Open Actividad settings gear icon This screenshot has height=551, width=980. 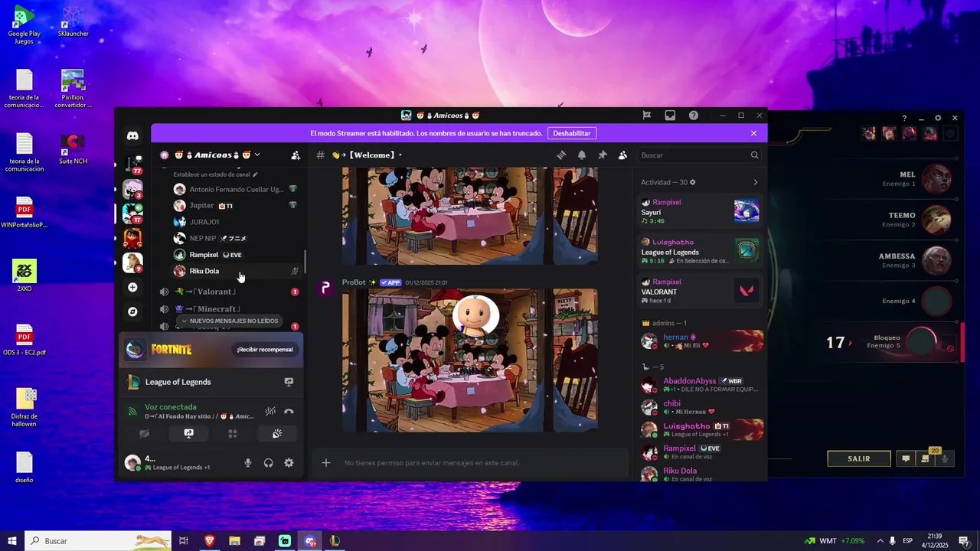693,182
